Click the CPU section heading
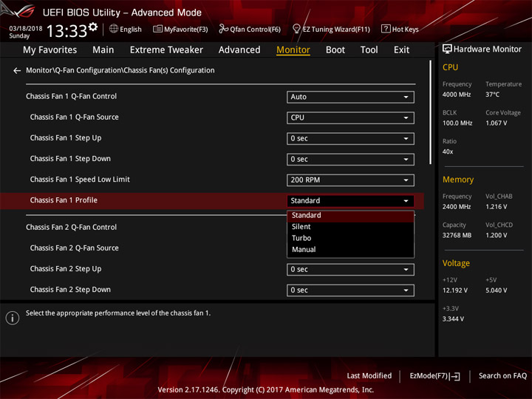The image size is (532, 399). (x=450, y=67)
